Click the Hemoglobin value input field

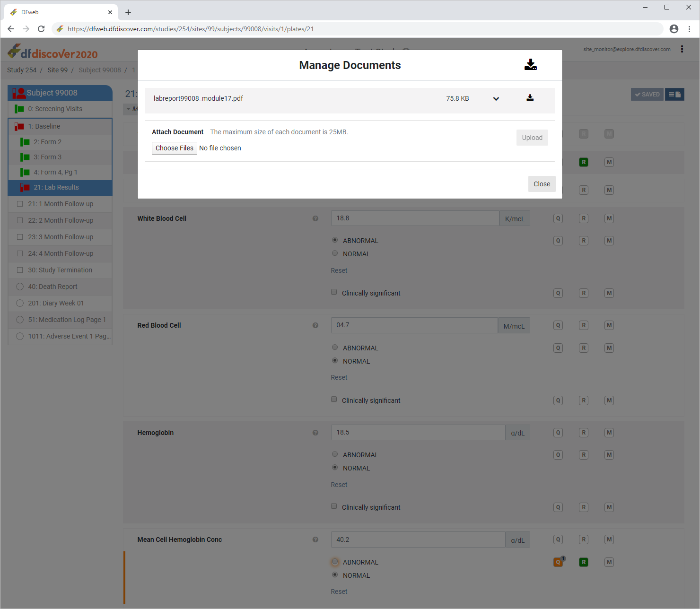pyautogui.click(x=418, y=433)
